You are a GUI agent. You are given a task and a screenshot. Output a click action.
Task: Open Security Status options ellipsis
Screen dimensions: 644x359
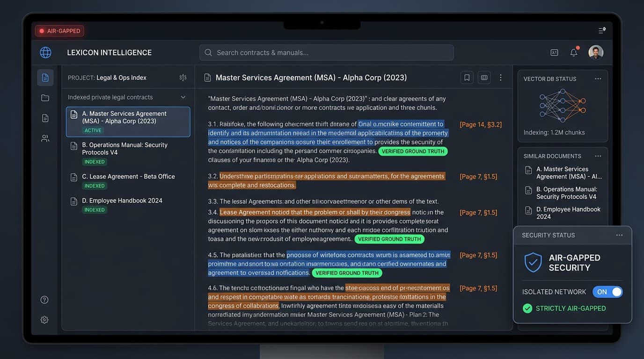(x=619, y=235)
